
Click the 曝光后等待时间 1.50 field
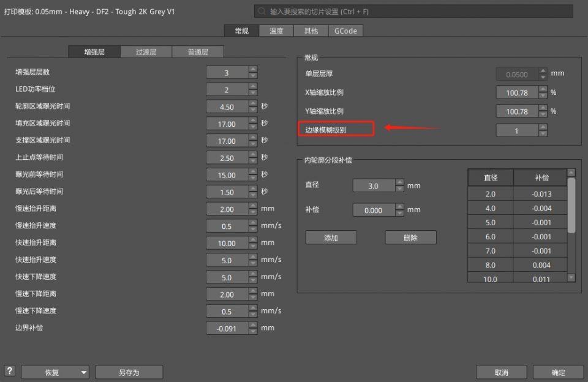227,192
